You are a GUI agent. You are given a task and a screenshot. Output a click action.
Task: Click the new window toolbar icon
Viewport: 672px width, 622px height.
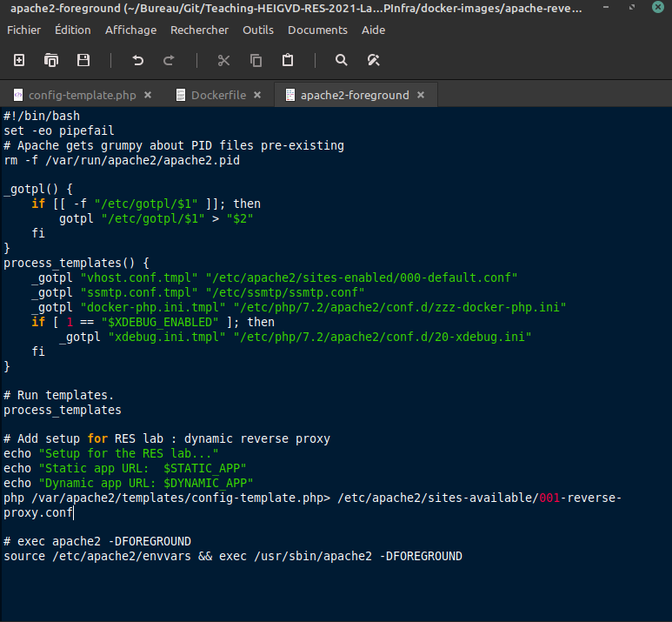click(x=51, y=60)
